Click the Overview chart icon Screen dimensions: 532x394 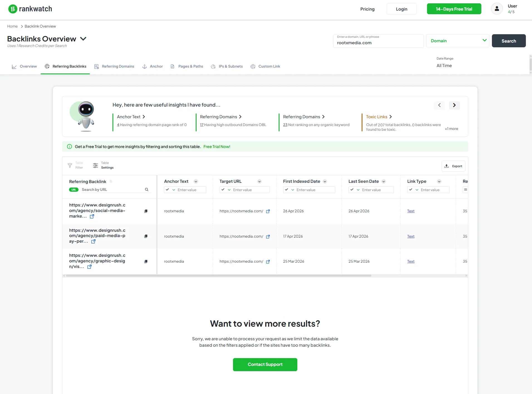click(x=14, y=67)
